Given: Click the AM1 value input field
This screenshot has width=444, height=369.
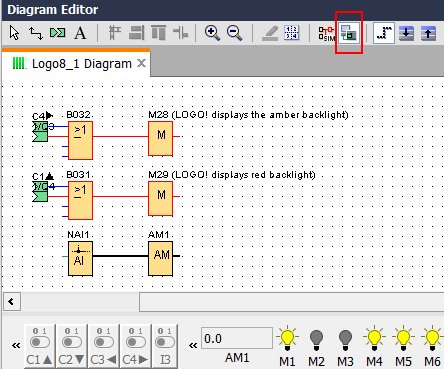Looking at the screenshot, I should click(x=237, y=339).
